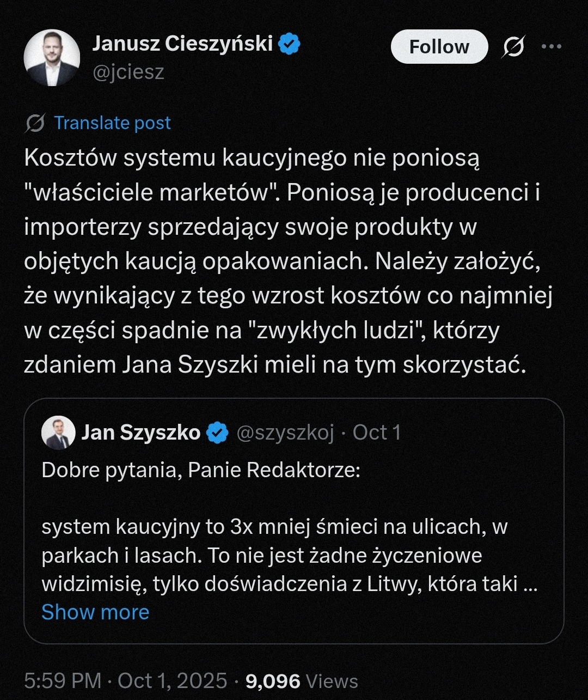Expand quoted post with Show more

coord(95,612)
